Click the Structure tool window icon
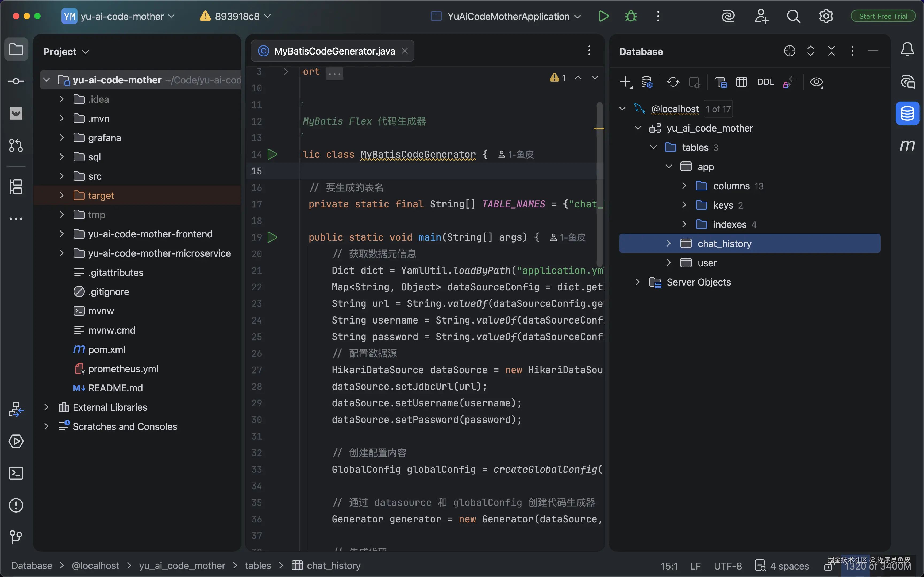 (x=16, y=187)
